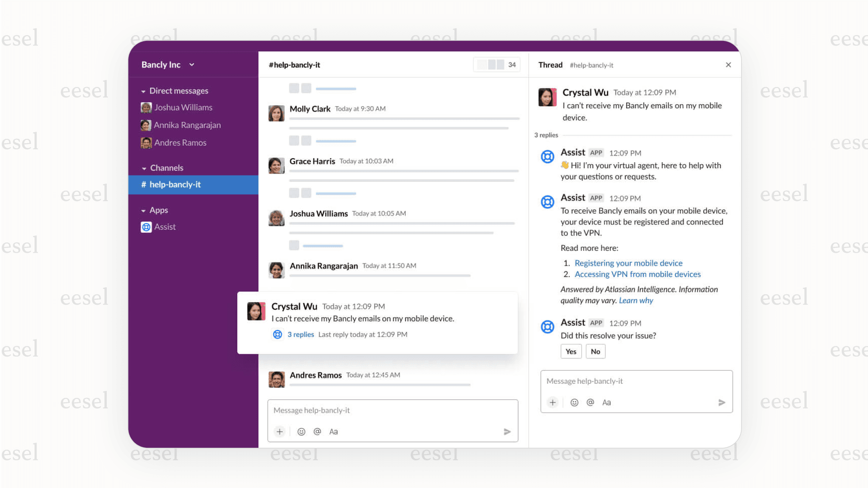
Task: Click the send arrow in the channel composer
Action: 507,432
